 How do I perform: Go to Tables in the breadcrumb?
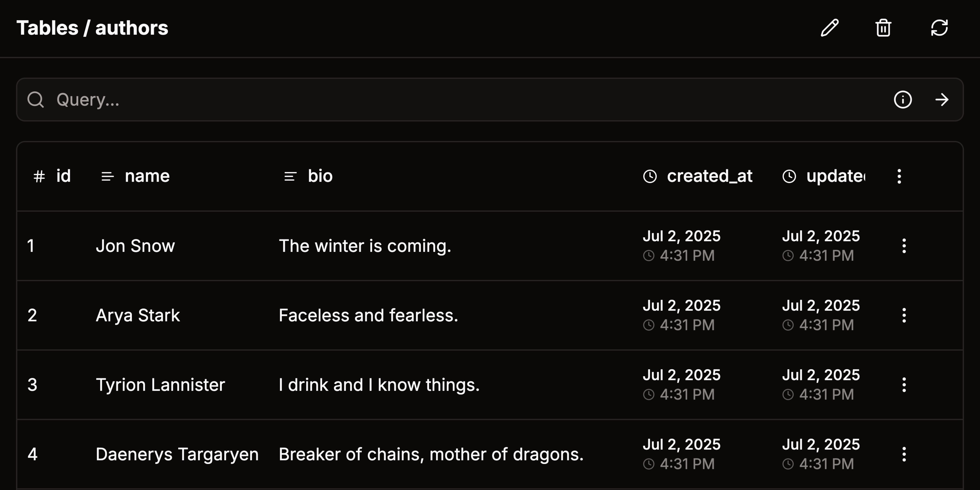point(47,28)
